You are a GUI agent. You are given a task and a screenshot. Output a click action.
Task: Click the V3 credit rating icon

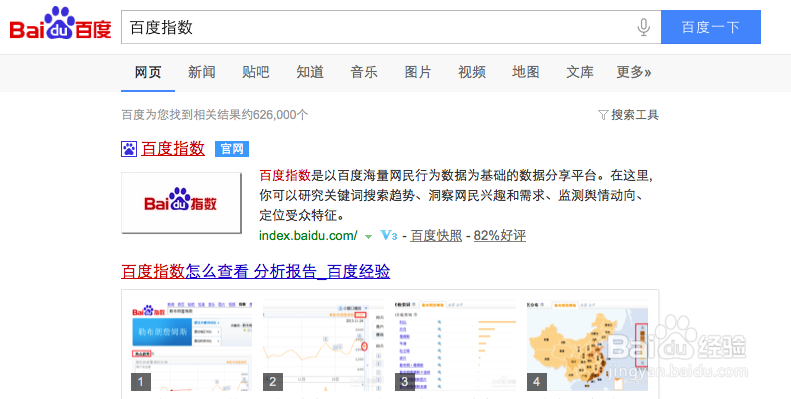point(388,235)
